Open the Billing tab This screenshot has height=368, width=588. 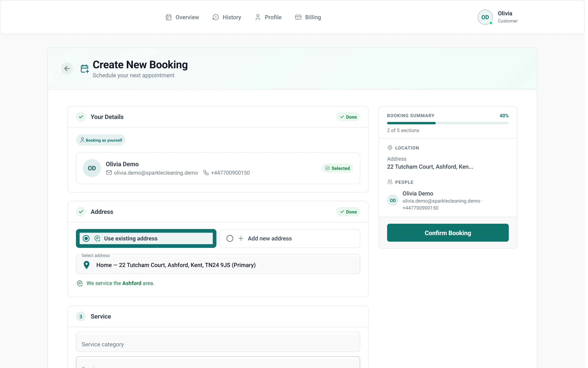tap(308, 17)
